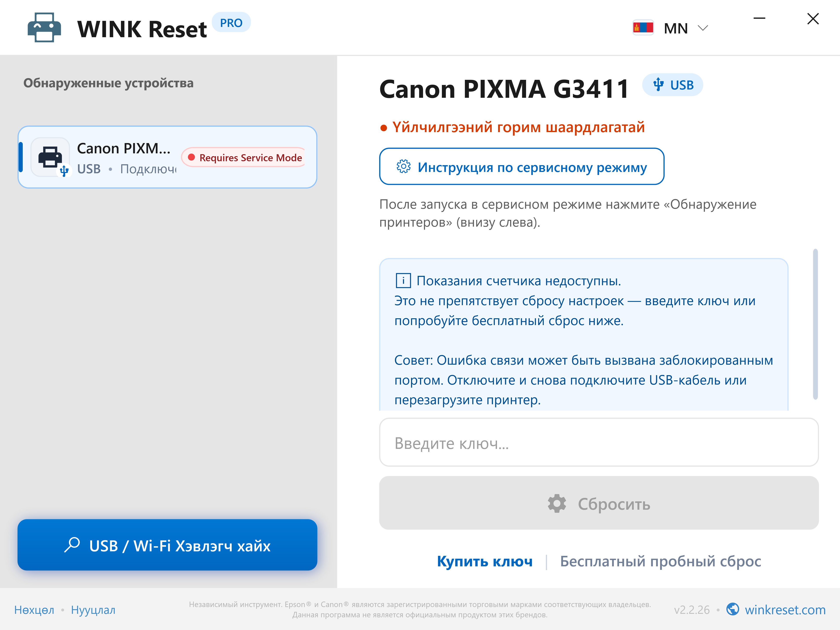840x630 pixels.
Task: Click the globe icon near winkreset.com
Action: point(733,609)
